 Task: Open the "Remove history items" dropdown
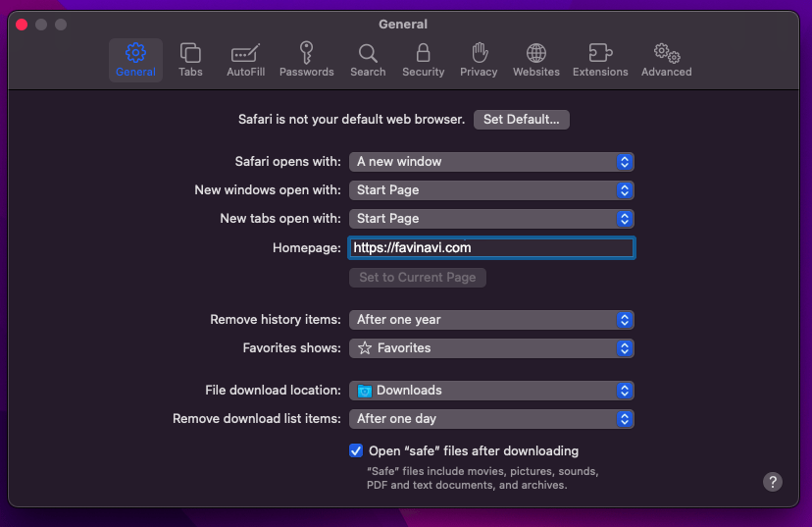pos(491,320)
